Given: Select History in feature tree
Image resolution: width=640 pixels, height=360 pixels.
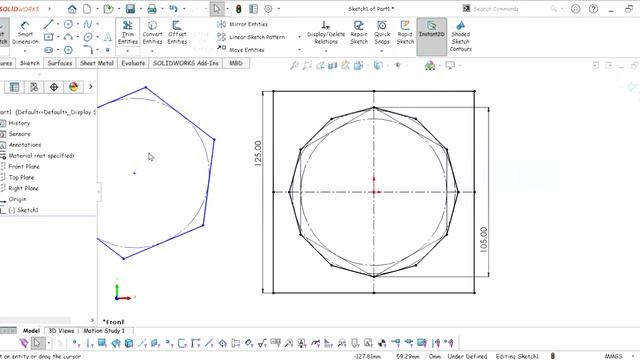Looking at the screenshot, I should click(x=19, y=123).
